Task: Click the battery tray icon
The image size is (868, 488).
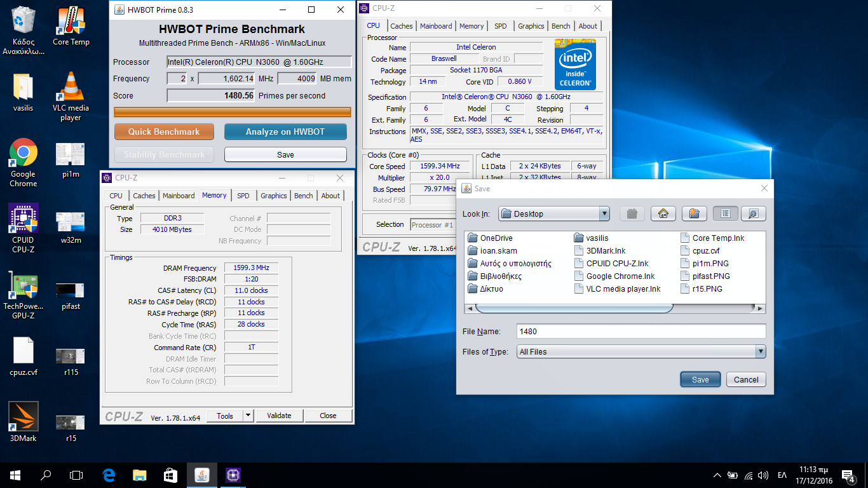Action: point(733,475)
